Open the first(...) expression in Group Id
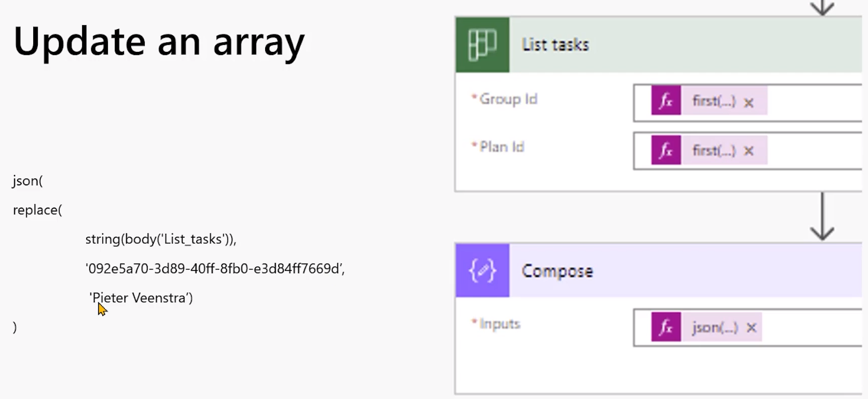Viewport: 868px width, 399px height. [714, 101]
